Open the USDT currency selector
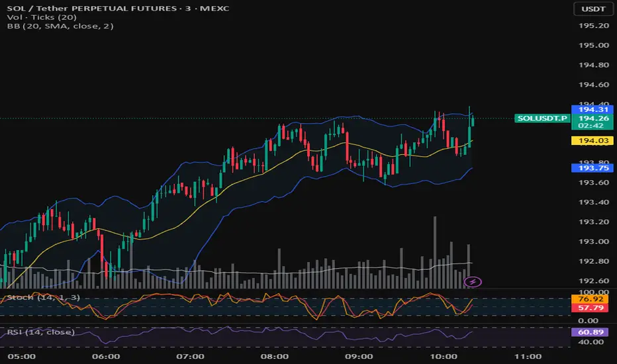This screenshot has width=617, height=364. [x=593, y=9]
